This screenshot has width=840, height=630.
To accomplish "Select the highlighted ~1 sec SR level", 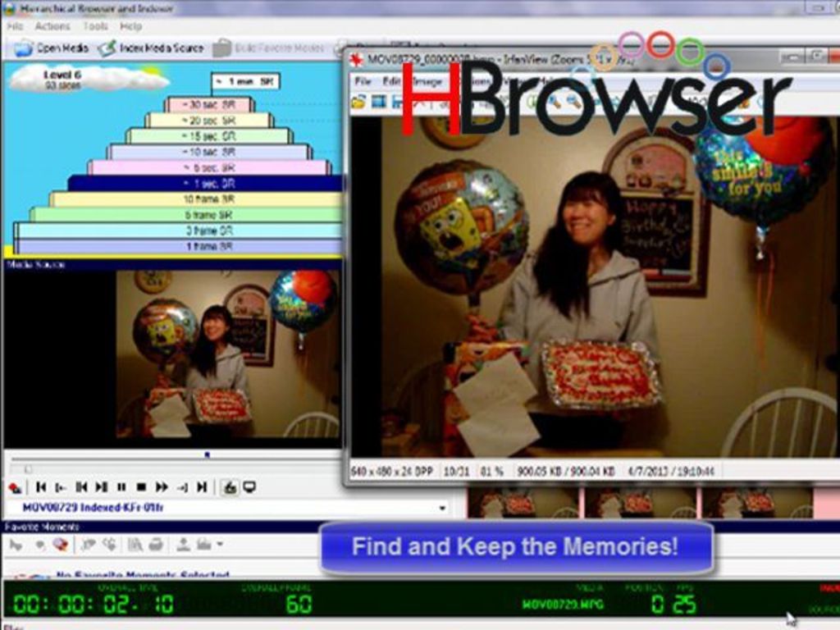I will click(x=205, y=183).
